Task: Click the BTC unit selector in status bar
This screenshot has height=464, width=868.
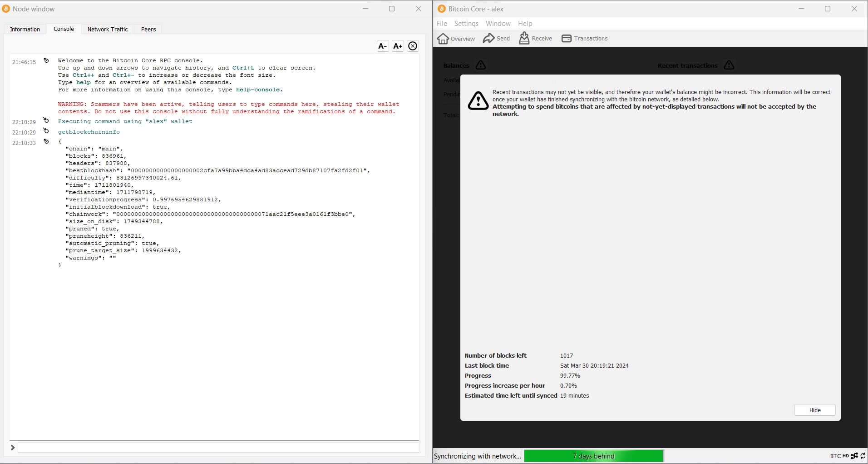Action: 835,456
